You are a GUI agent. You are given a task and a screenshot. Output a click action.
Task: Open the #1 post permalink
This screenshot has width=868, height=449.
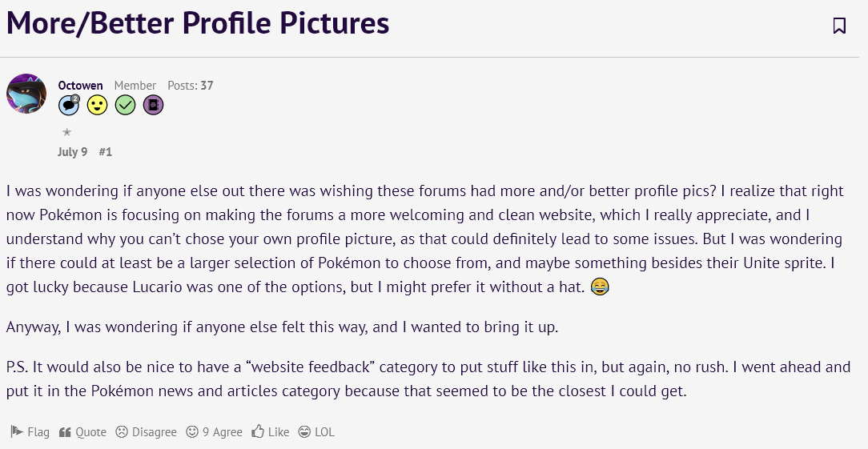click(x=105, y=152)
